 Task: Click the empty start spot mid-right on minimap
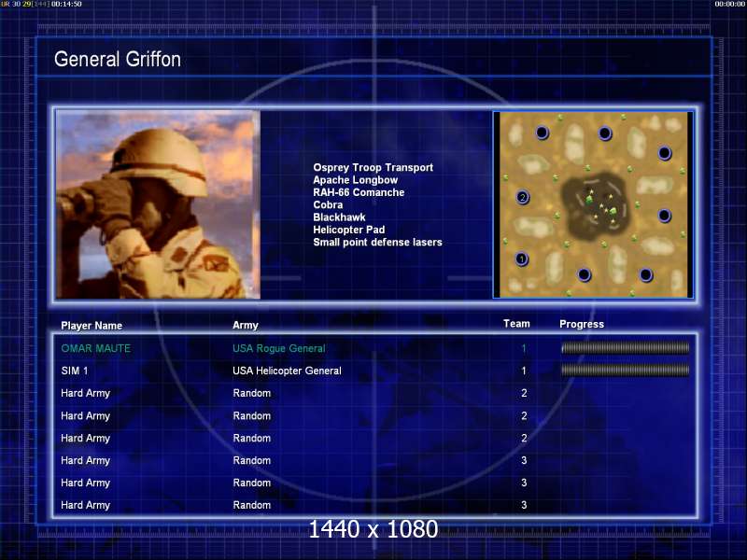[x=664, y=216]
